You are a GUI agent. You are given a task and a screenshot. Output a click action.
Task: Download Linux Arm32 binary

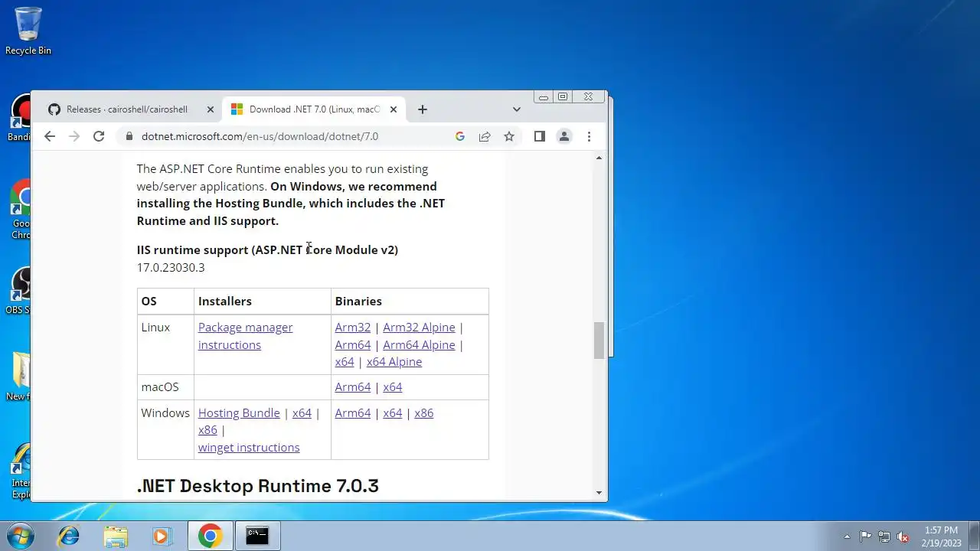pos(352,328)
